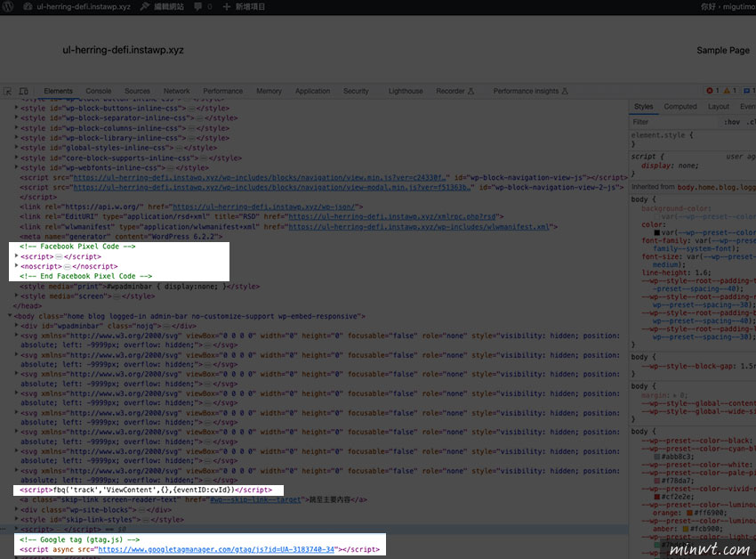Screen dimensions: 756x559
Task: Select the fbq track ViewContent script line
Action: click(146, 490)
